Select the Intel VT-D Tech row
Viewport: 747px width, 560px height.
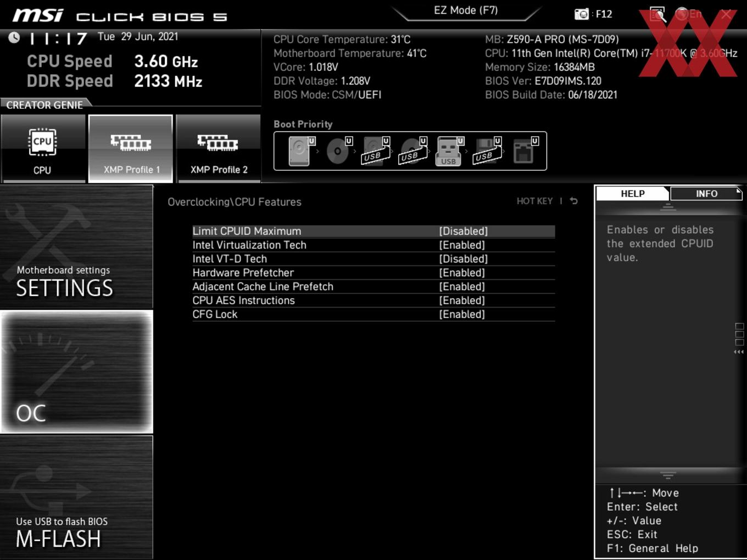[374, 259]
